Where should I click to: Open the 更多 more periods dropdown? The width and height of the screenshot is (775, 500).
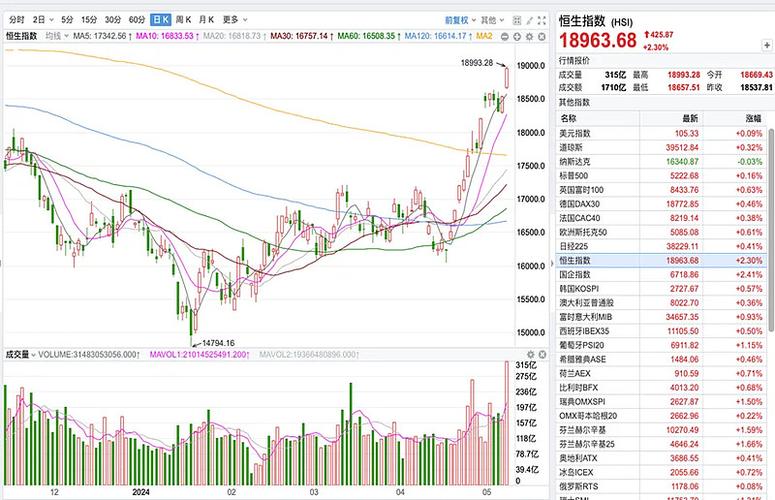point(235,20)
